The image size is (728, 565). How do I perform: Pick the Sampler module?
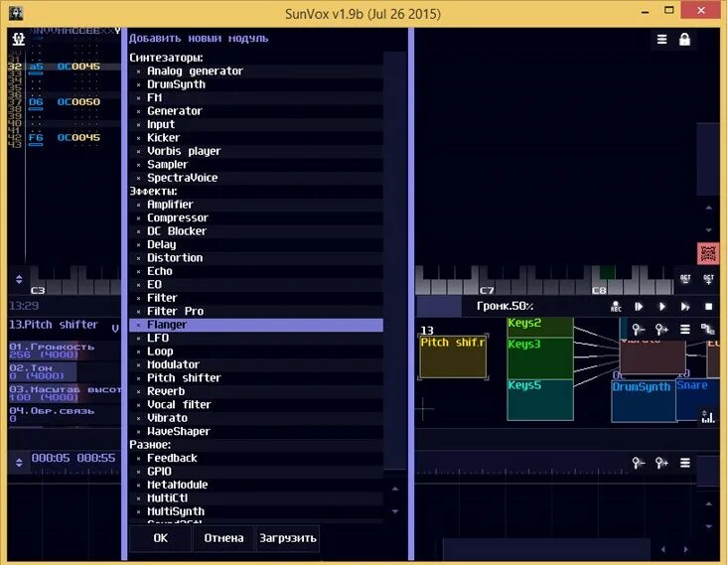click(256, 165)
